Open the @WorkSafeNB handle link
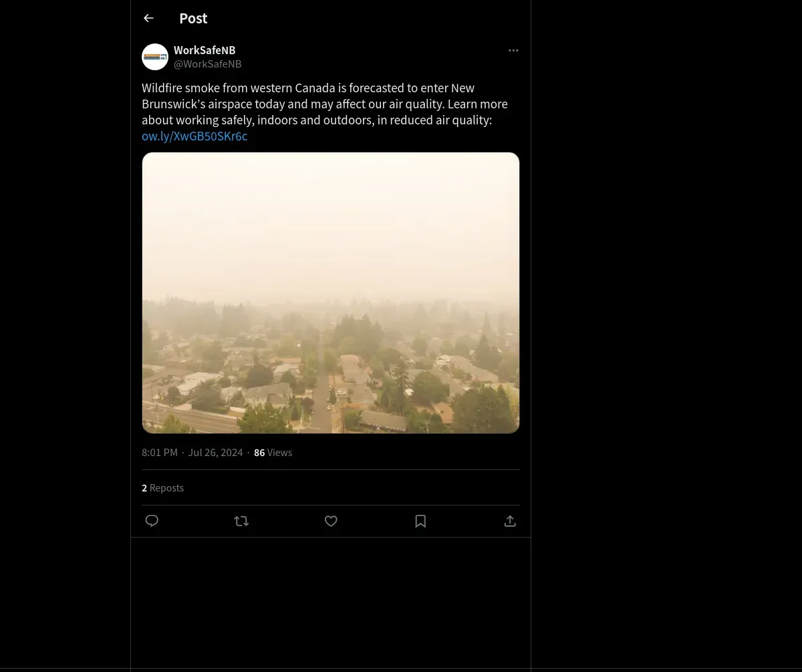The width and height of the screenshot is (802, 672). pos(208,64)
